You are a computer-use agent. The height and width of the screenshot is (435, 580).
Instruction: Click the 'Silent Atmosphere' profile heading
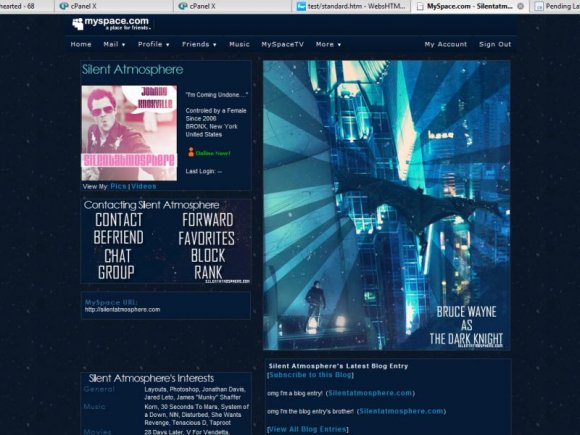132,70
